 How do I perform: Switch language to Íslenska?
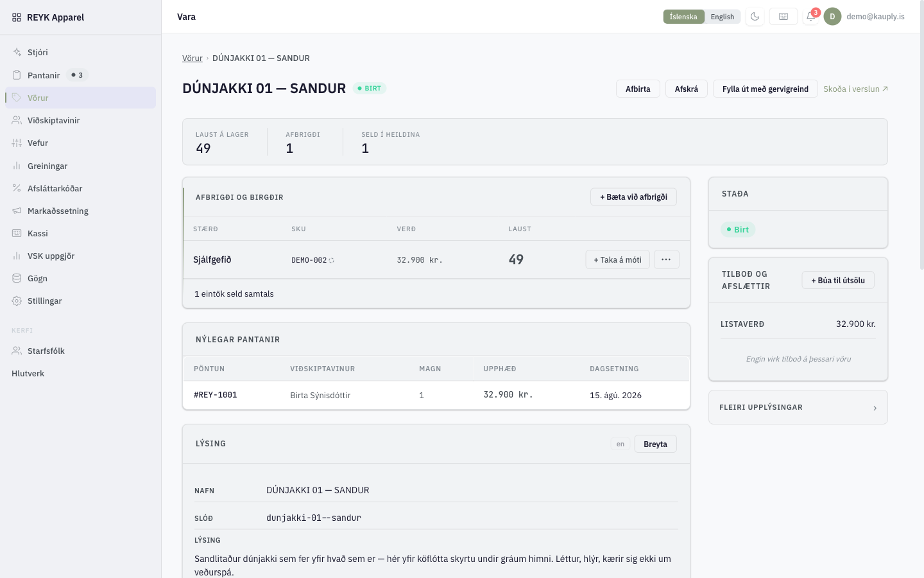point(683,17)
